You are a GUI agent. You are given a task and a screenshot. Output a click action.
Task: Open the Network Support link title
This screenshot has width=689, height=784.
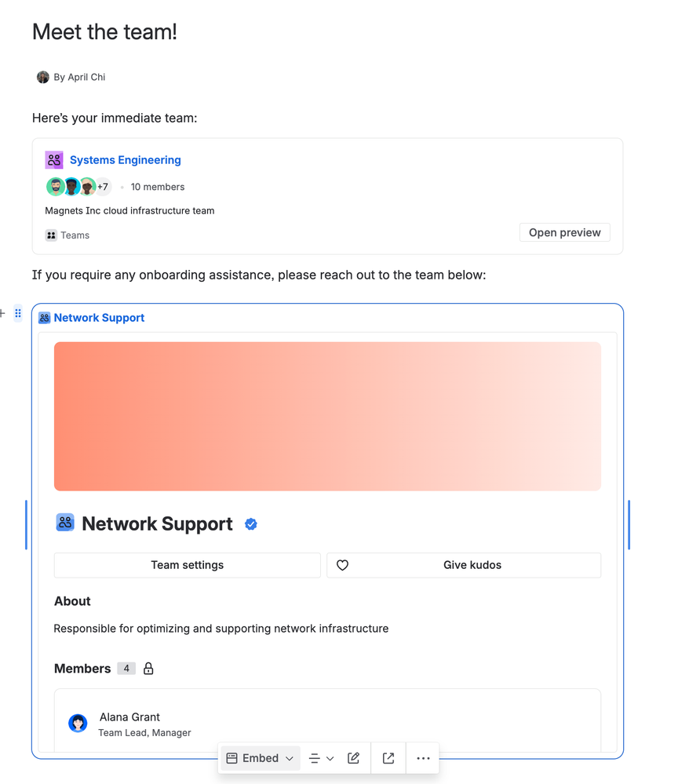pos(99,318)
